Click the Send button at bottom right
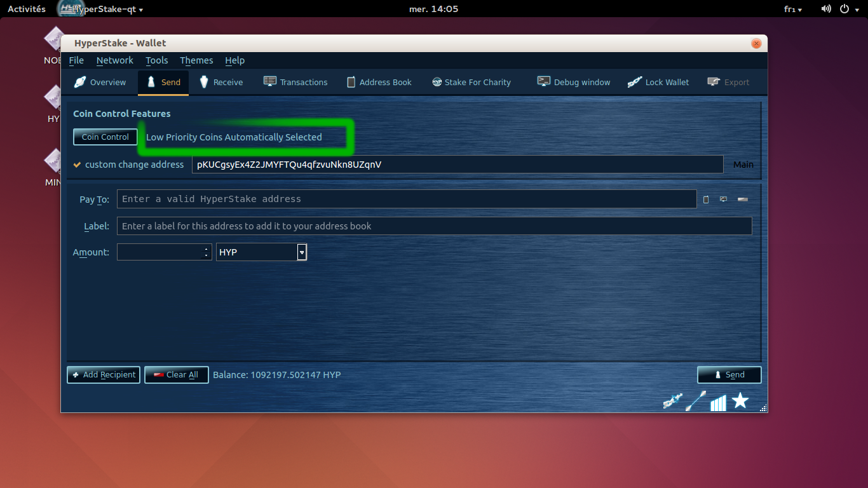Screen dimensions: 868x488 (729, 375)
